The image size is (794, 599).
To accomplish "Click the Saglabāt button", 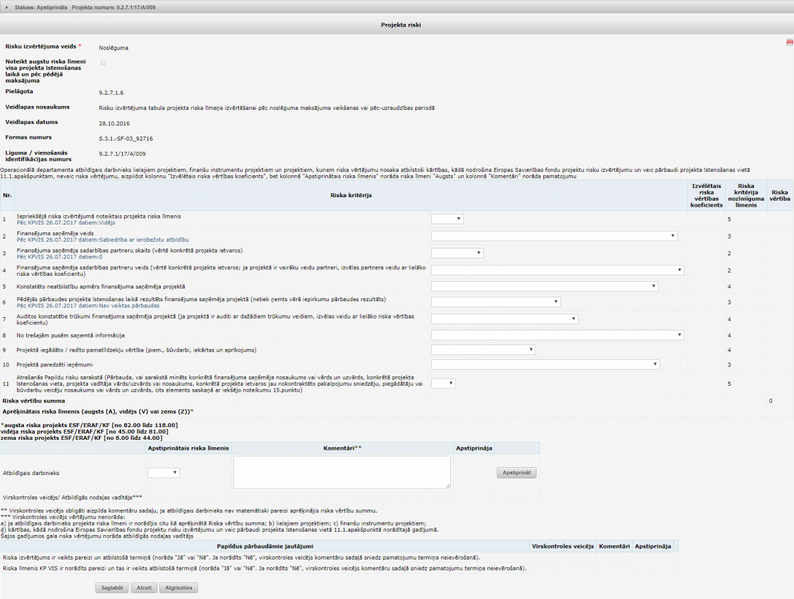I will [x=112, y=588].
